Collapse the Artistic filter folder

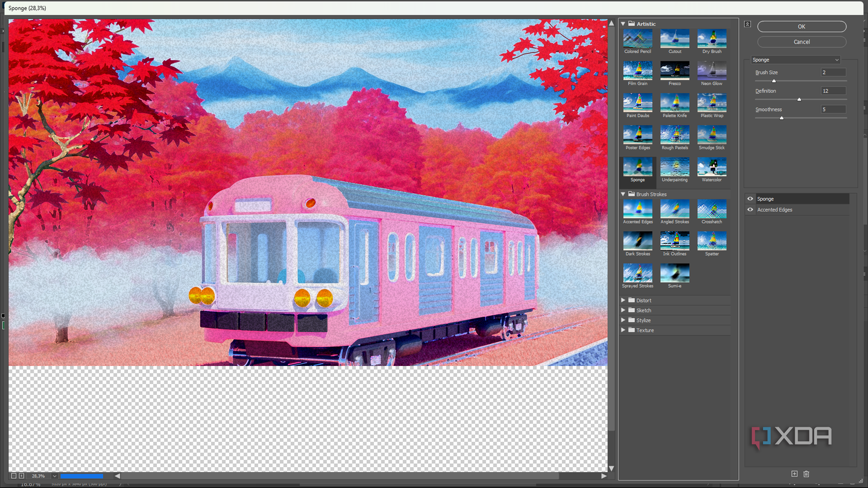pyautogui.click(x=623, y=24)
